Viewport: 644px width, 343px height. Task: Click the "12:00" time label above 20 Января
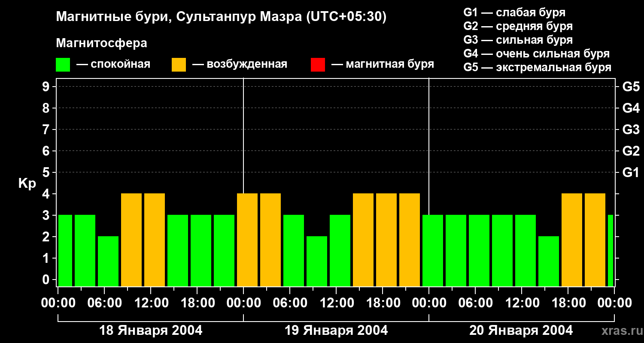point(522,303)
